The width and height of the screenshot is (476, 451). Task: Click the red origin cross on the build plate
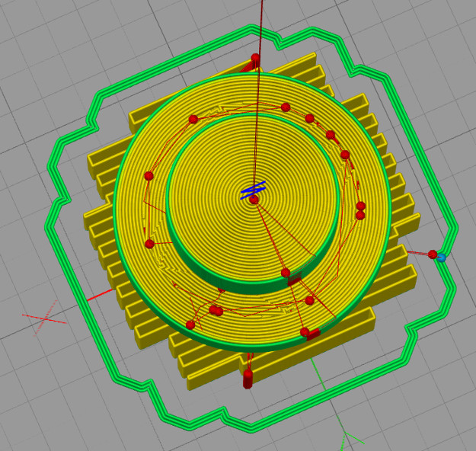coord(45,318)
